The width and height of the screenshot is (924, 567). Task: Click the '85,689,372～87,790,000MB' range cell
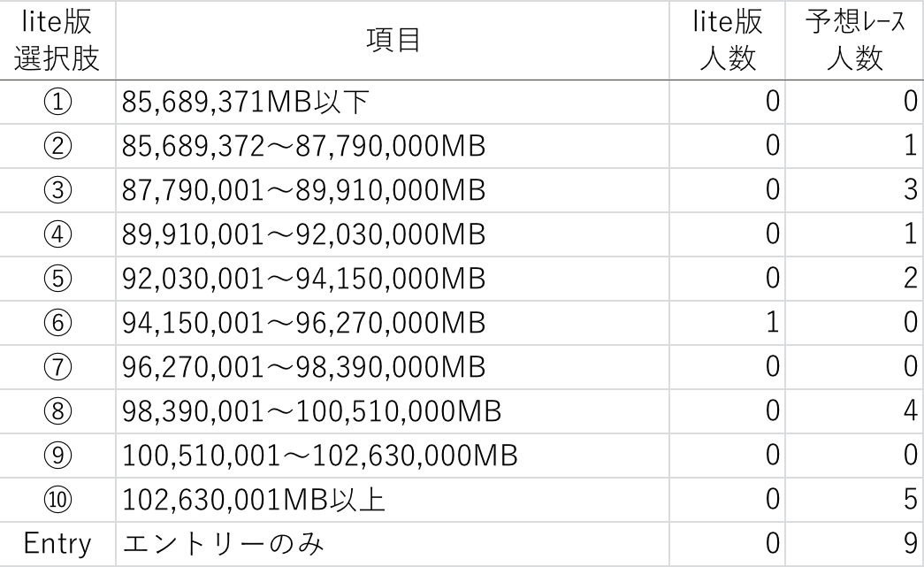click(303, 148)
